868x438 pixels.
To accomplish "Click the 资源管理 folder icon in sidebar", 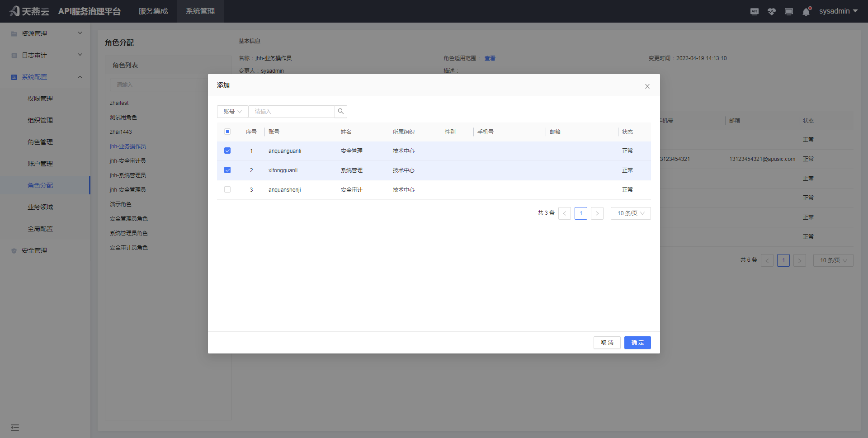I will 14,33.
